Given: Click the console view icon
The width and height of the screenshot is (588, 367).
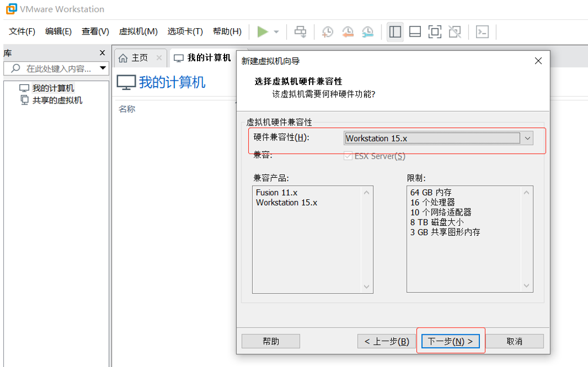Looking at the screenshot, I should coord(482,32).
